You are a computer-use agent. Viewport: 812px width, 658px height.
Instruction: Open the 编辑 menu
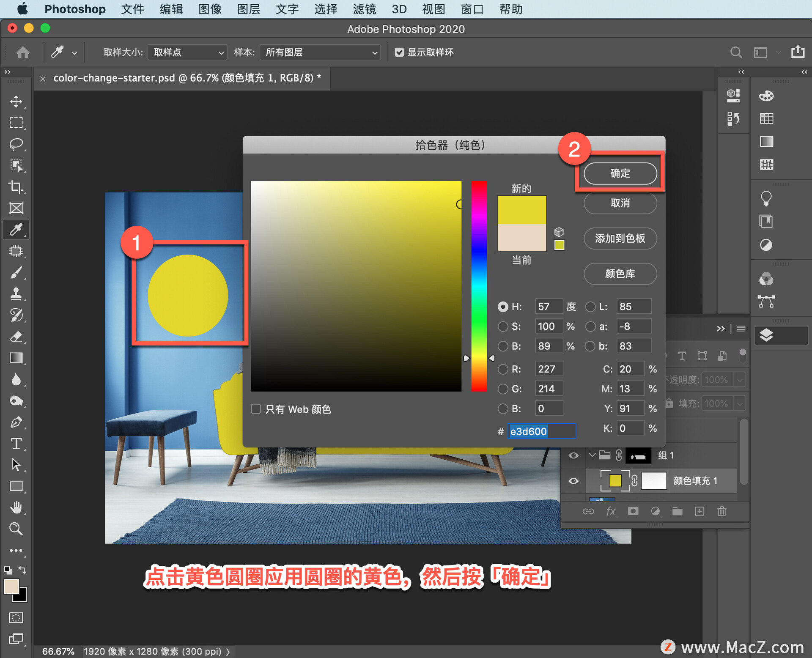click(171, 9)
